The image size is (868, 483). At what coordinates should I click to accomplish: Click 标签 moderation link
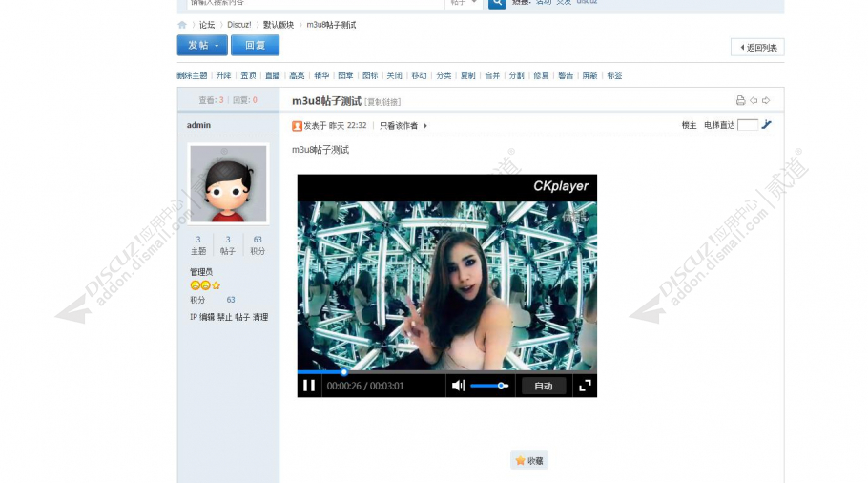[614, 75]
